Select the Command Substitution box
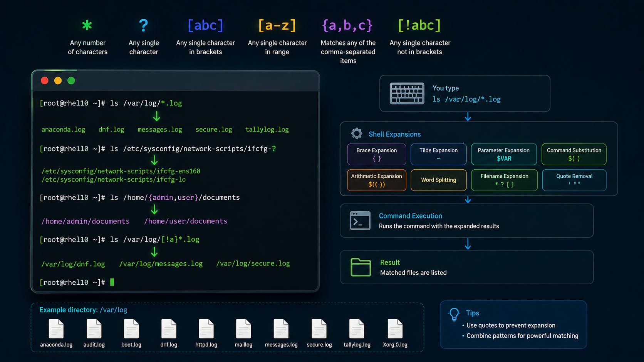Viewport: 644px width, 362px height. pyautogui.click(x=574, y=154)
